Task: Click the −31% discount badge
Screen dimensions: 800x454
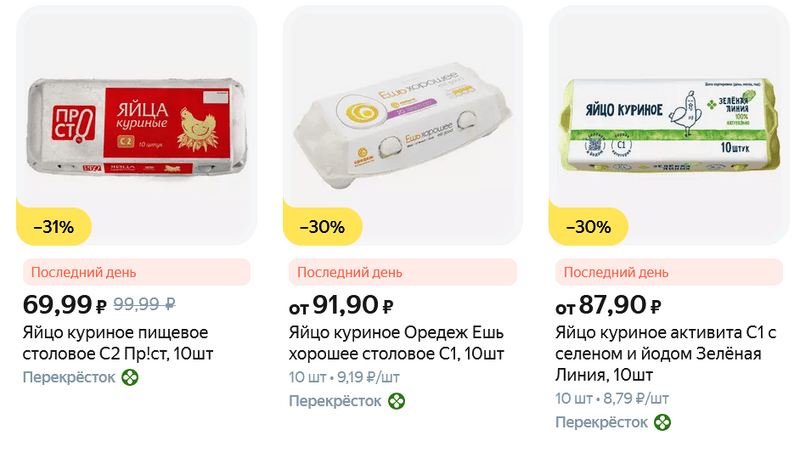Action: point(54,227)
